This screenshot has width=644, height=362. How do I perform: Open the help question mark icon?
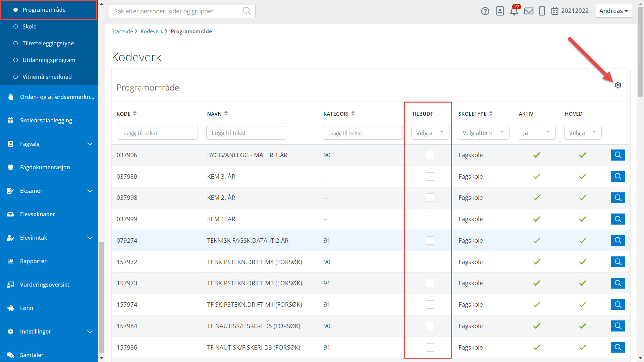click(x=485, y=11)
